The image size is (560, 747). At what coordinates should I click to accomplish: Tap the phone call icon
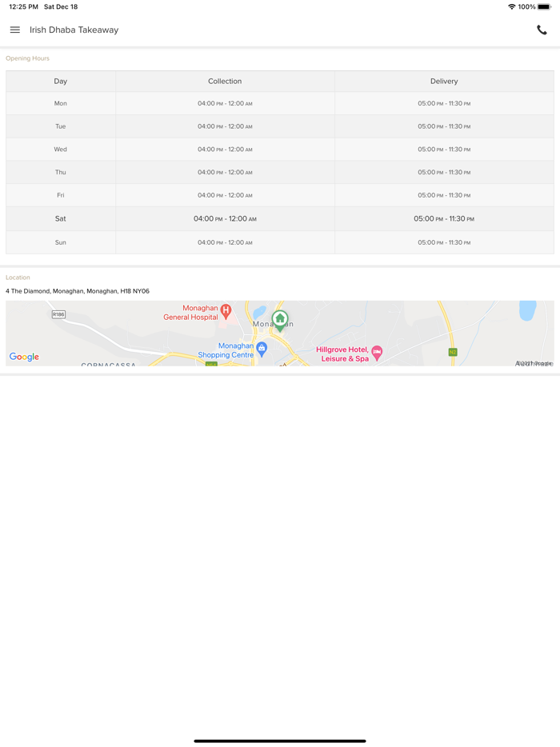(x=542, y=30)
